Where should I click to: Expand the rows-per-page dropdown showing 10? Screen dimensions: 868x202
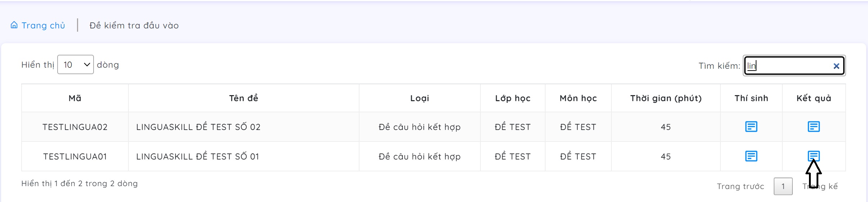click(76, 65)
